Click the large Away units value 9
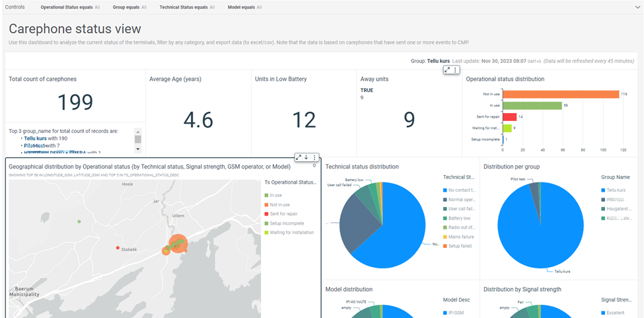Image resolution: width=644 pixels, height=318 pixels. click(409, 120)
